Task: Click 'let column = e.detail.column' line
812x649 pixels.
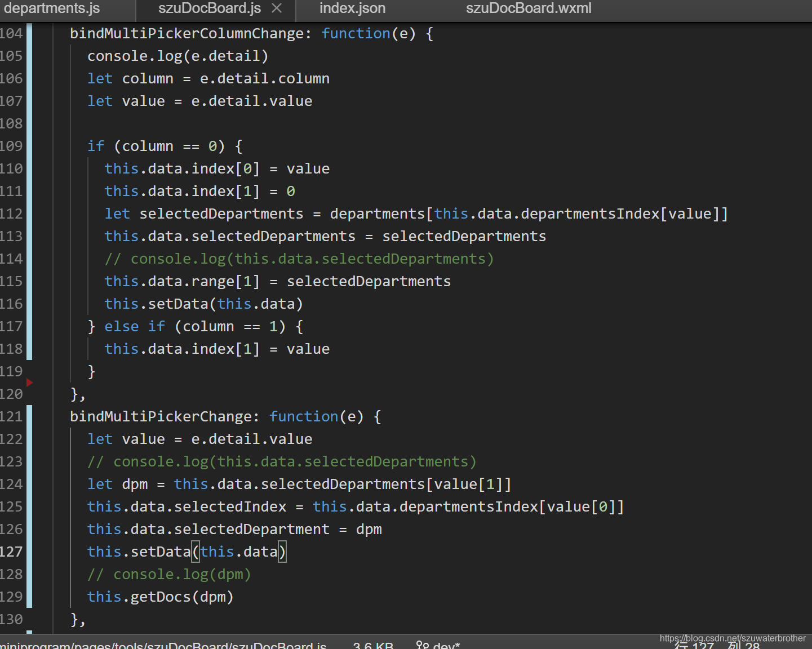Action: (208, 78)
